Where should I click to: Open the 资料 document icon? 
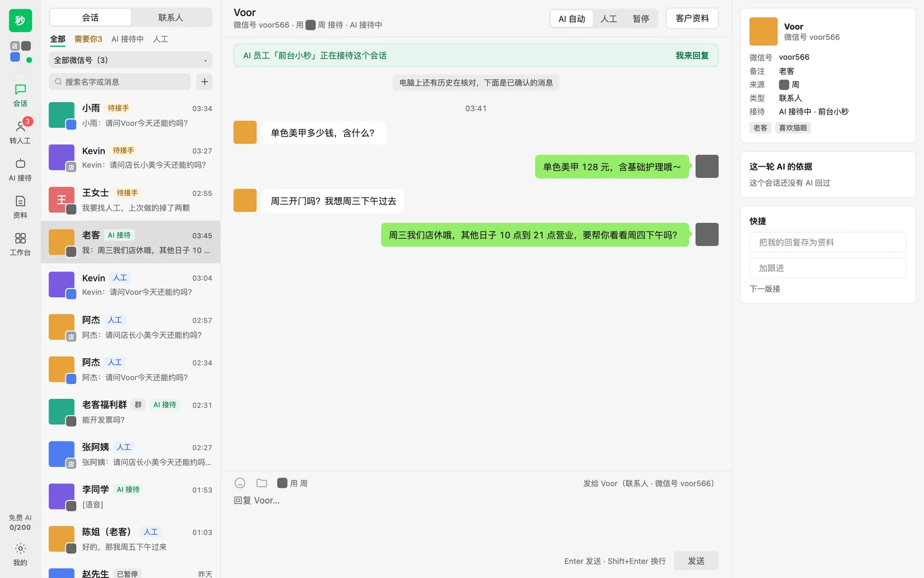[x=20, y=207]
